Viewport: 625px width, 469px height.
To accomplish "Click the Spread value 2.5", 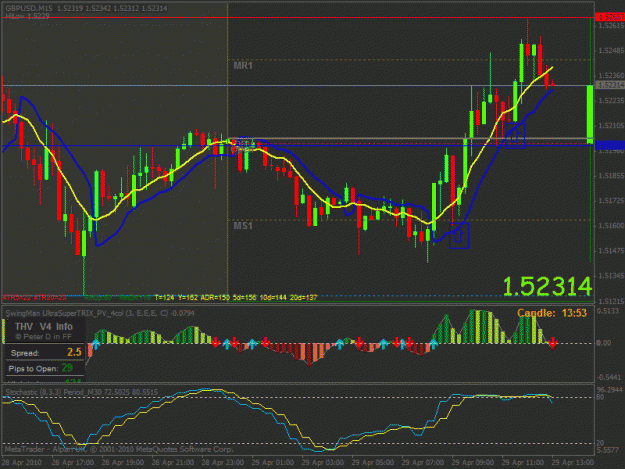I will [74, 352].
